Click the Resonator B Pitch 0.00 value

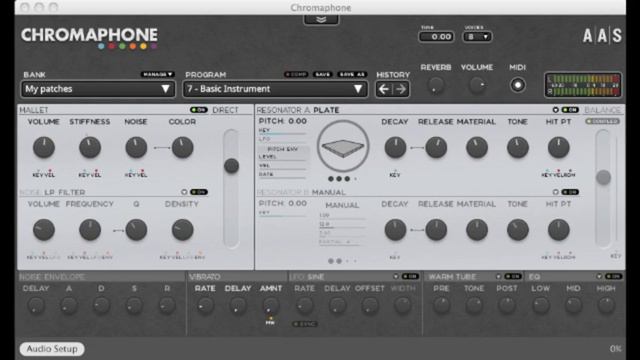297,203
